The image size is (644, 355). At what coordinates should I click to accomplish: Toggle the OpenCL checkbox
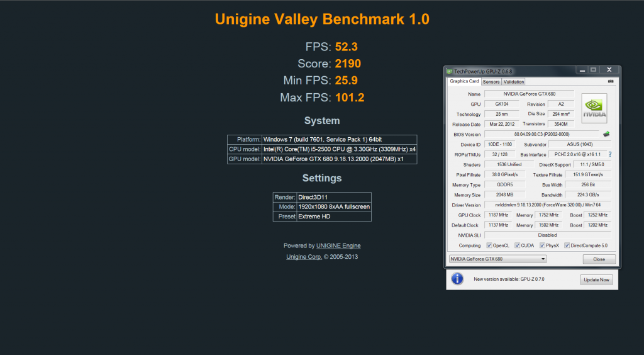(489, 245)
